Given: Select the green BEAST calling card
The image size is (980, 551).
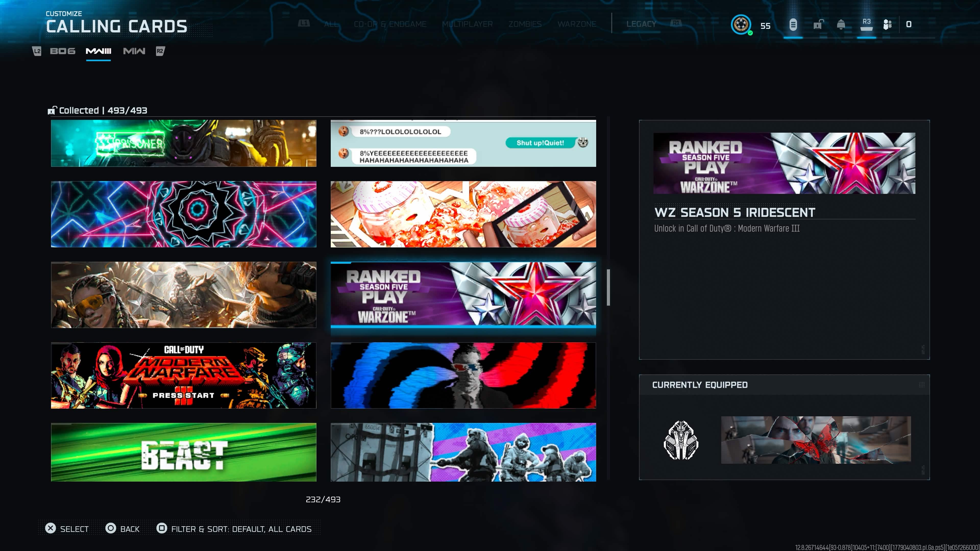Looking at the screenshot, I should (184, 452).
